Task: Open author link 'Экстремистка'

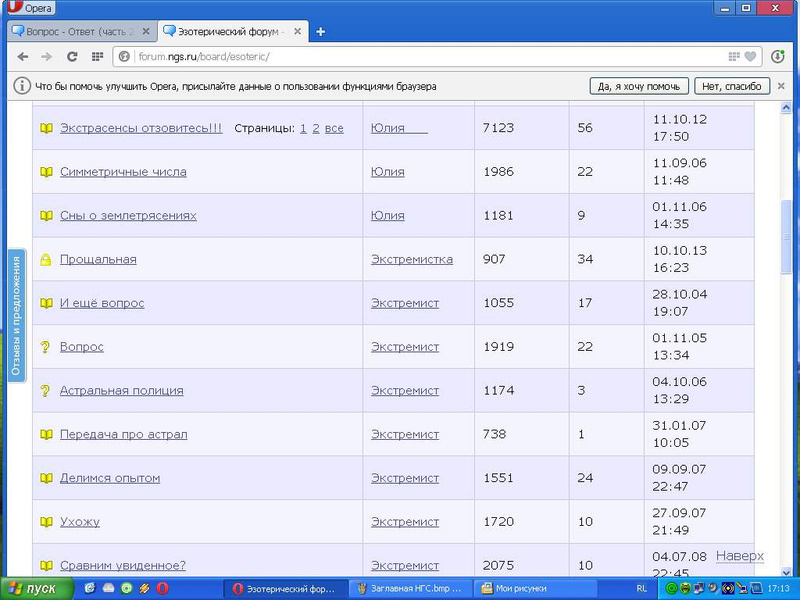Action: click(411, 260)
